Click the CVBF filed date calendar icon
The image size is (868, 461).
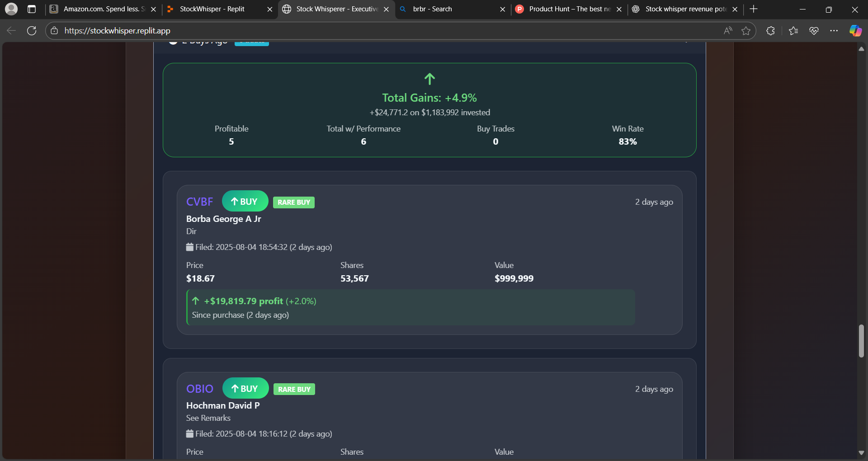point(190,247)
